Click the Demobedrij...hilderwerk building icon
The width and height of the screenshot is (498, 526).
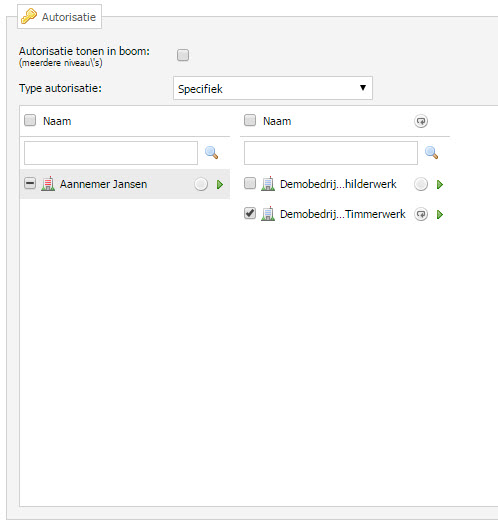268,184
